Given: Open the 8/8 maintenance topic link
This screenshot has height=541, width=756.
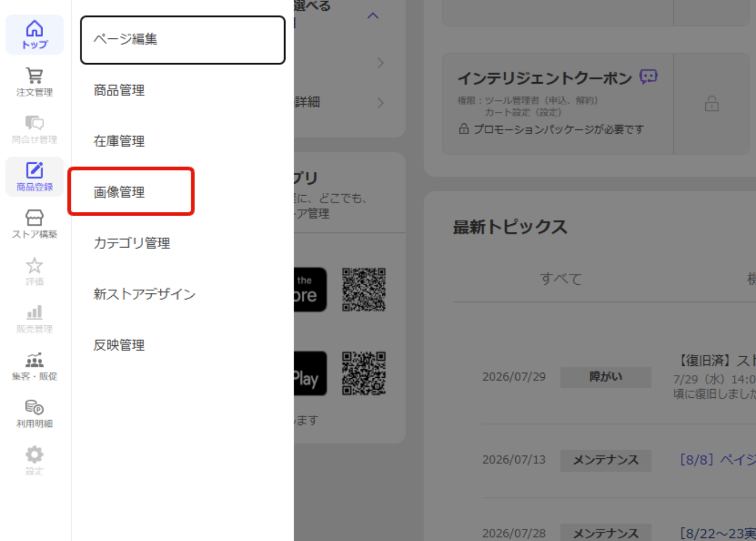Looking at the screenshot, I should pos(718,459).
